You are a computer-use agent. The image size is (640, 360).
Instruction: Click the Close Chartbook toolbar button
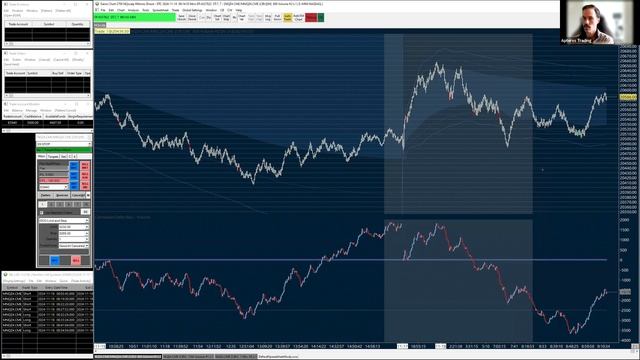tap(192, 18)
